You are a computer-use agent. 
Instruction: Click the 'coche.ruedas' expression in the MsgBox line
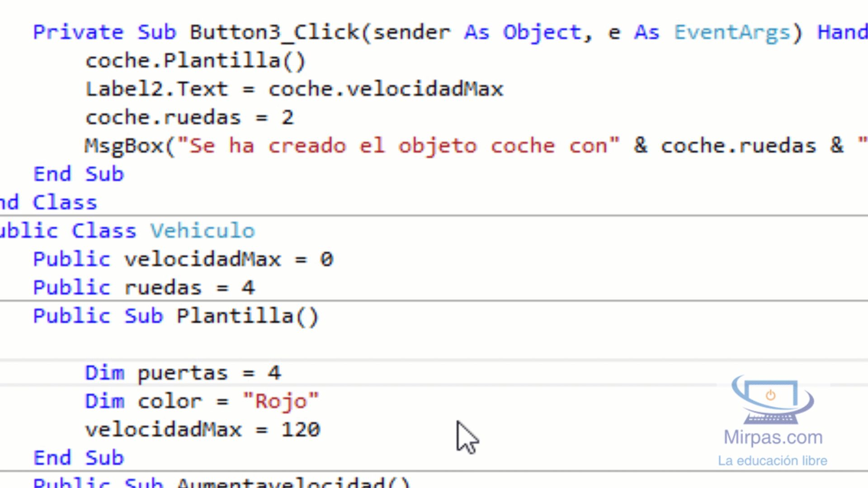[x=739, y=146]
